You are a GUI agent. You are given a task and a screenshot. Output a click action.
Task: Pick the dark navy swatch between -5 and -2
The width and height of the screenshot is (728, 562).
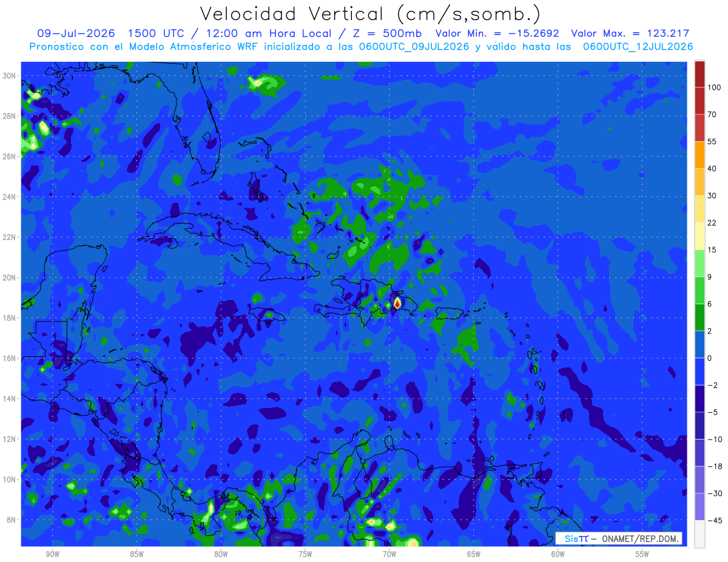point(699,398)
